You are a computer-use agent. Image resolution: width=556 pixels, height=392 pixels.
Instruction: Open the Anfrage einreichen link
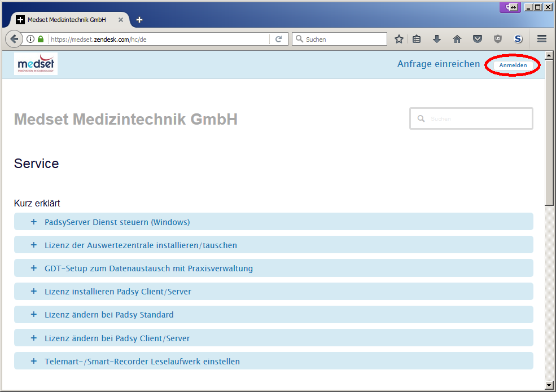[x=438, y=64]
